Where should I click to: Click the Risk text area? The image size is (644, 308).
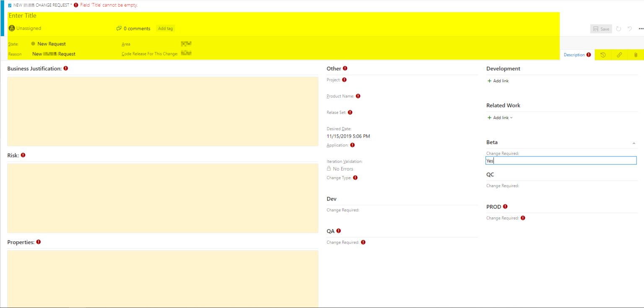(163, 198)
